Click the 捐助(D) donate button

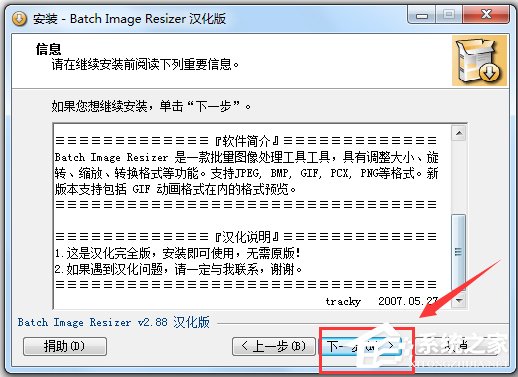coord(65,346)
